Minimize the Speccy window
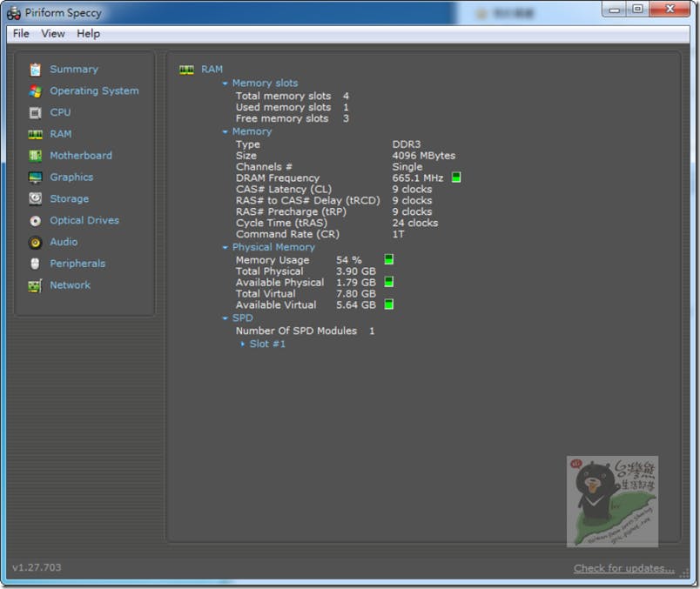The height and width of the screenshot is (589, 700). pos(615,9)
